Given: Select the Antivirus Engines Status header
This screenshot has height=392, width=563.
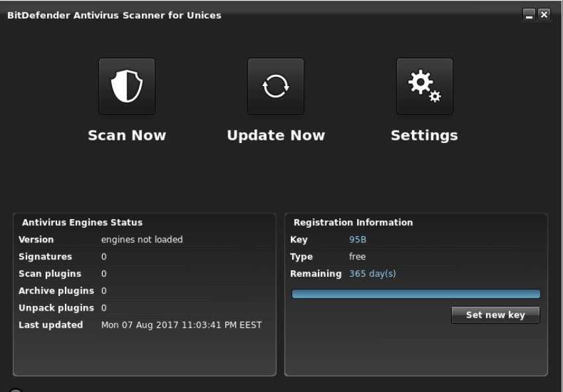Looking at the screenshot, I should point(82,222).
